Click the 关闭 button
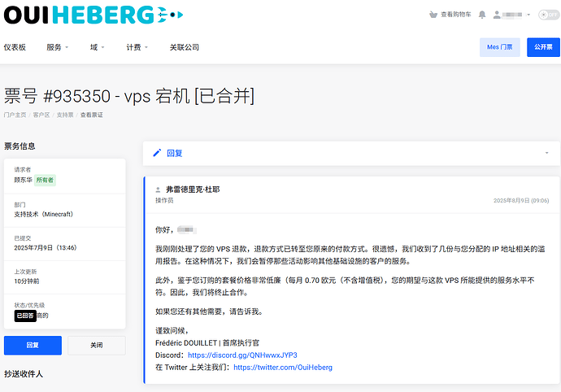The width and height of the screenshot is (561, 392). click(x=97, y=345)
